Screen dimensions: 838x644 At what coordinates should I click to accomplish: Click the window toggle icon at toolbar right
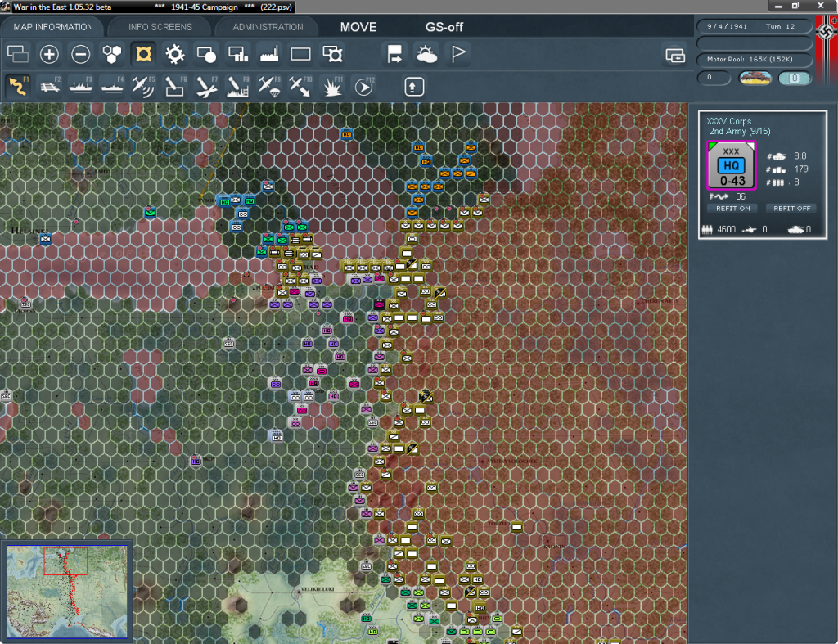pyautogui.click(x=675, y=55)
